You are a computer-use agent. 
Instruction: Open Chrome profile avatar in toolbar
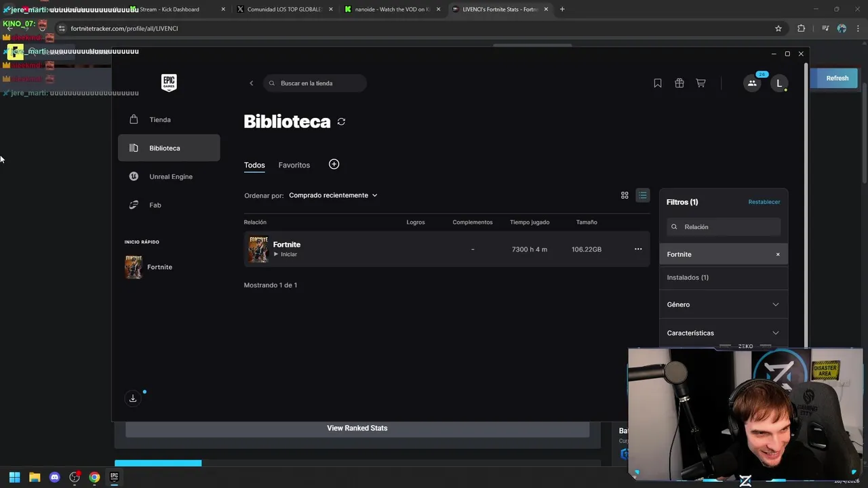(842, 28)
